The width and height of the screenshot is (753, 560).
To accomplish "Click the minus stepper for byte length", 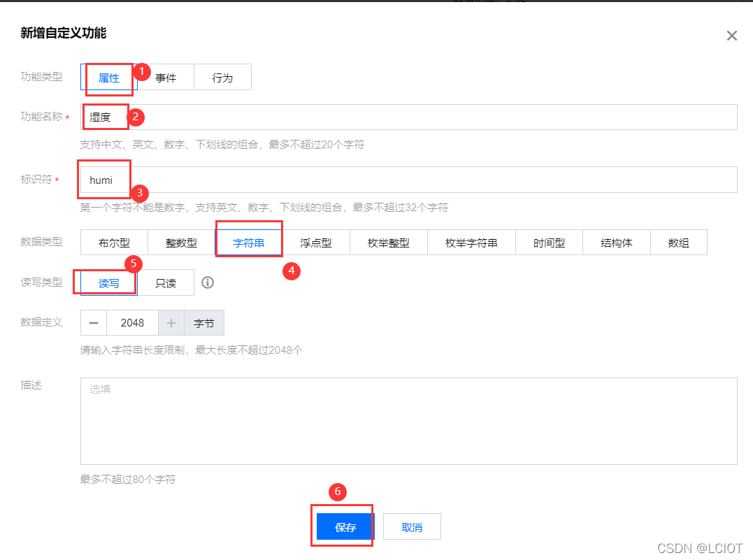I will 93,322.
